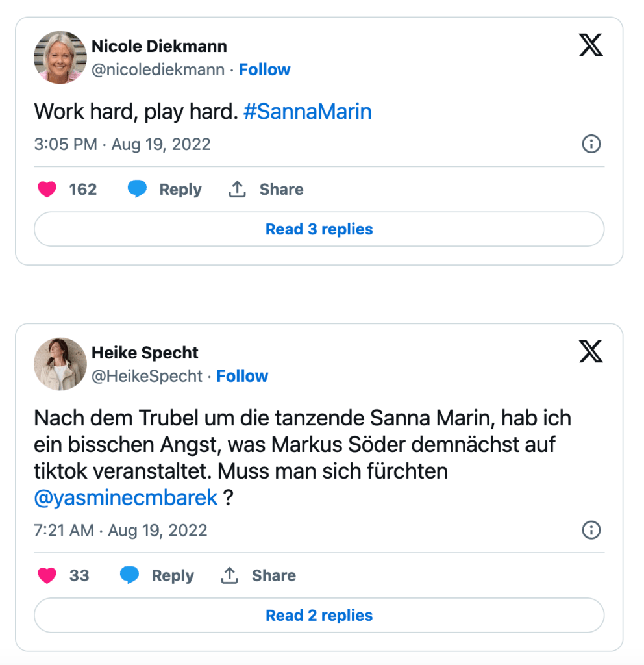Screen dimensions: 644x665
Task: Open Heike Specht's profile picture
Action: (x=60, y=364)
